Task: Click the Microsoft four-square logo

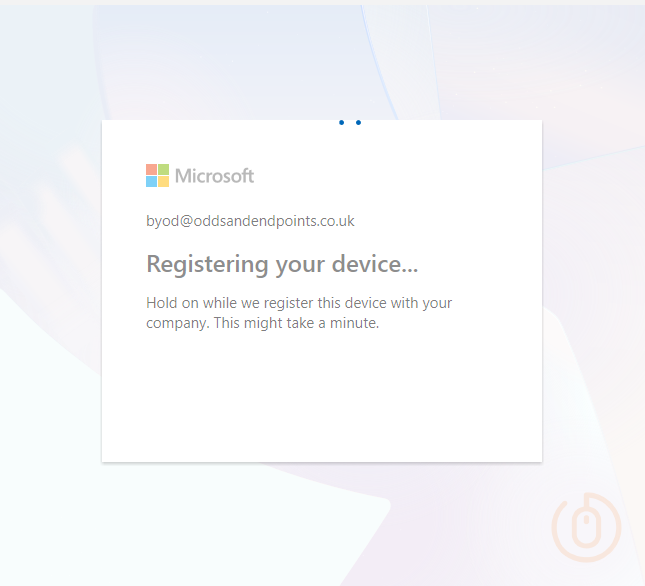Action: (x=157, y=176)
